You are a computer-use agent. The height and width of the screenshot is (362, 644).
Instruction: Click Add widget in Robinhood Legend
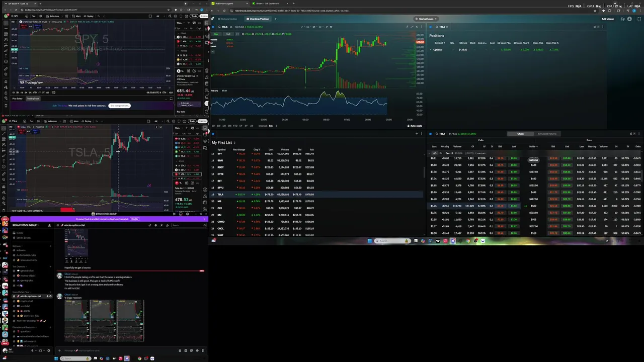pyautogui.click(x=608, y=19)
